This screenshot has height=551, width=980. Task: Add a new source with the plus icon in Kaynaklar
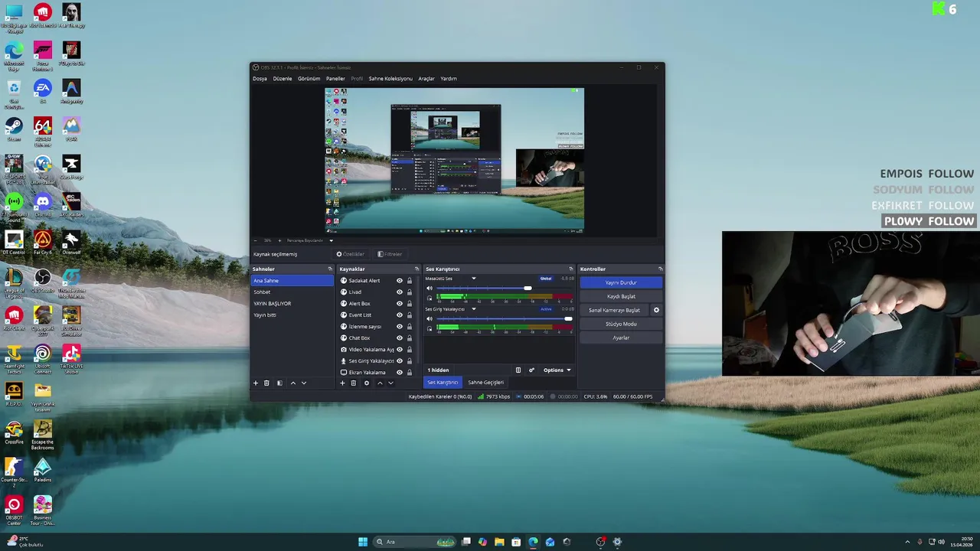tap(342, 383)
